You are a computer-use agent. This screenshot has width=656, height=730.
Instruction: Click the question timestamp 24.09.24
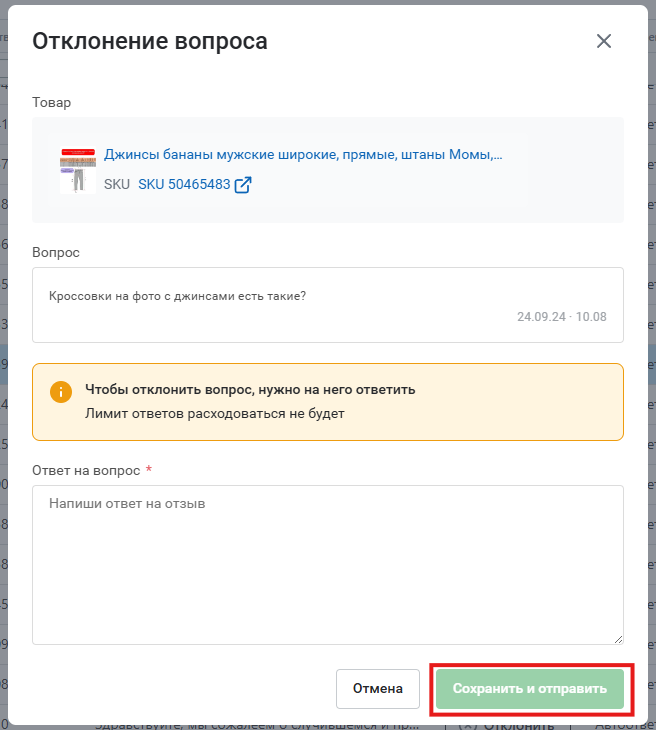(562, 316)
